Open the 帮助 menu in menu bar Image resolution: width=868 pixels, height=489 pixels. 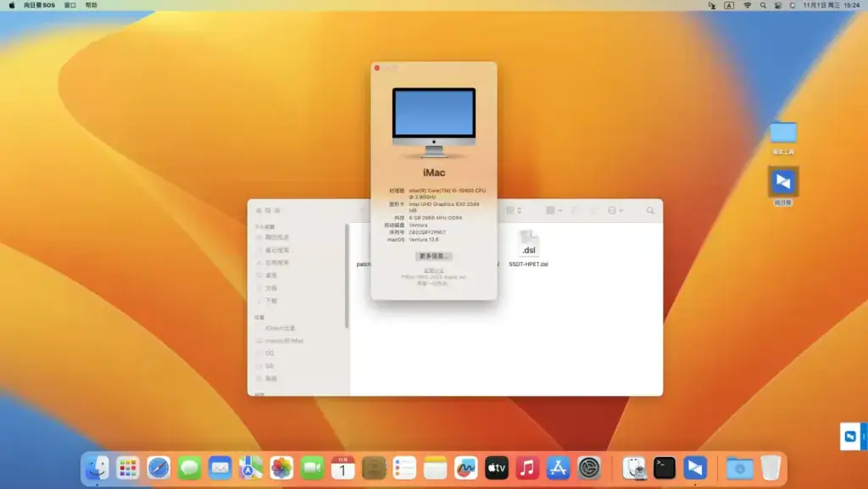coord(92,5)
